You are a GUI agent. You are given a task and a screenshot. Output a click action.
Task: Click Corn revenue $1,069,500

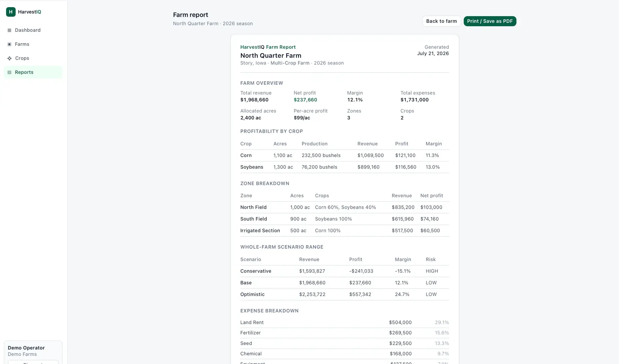pos(370,156)
